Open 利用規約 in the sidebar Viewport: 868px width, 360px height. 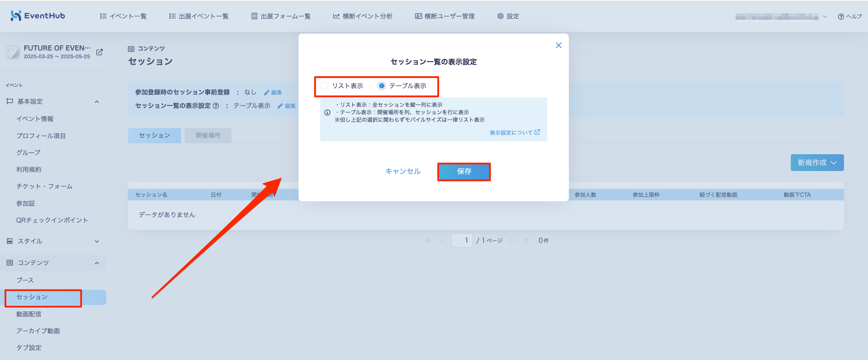pyautogui.click(x=29, y=169)
